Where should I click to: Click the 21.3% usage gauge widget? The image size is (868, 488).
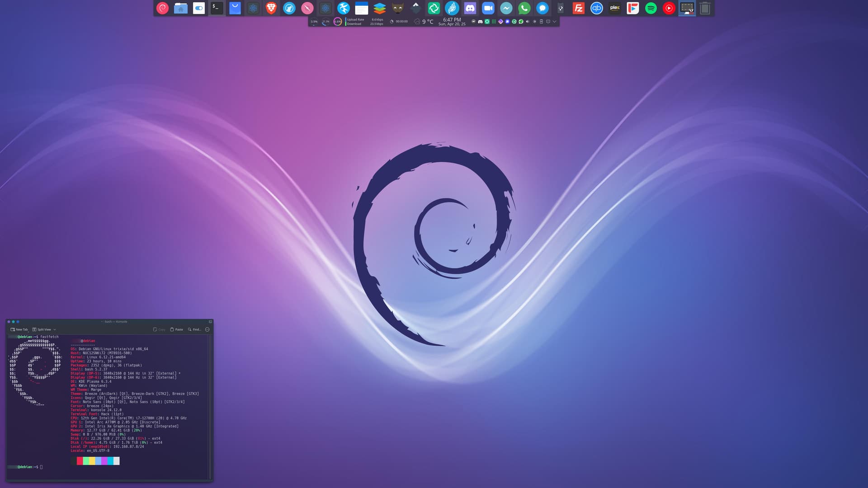click(x=325, y=21)
